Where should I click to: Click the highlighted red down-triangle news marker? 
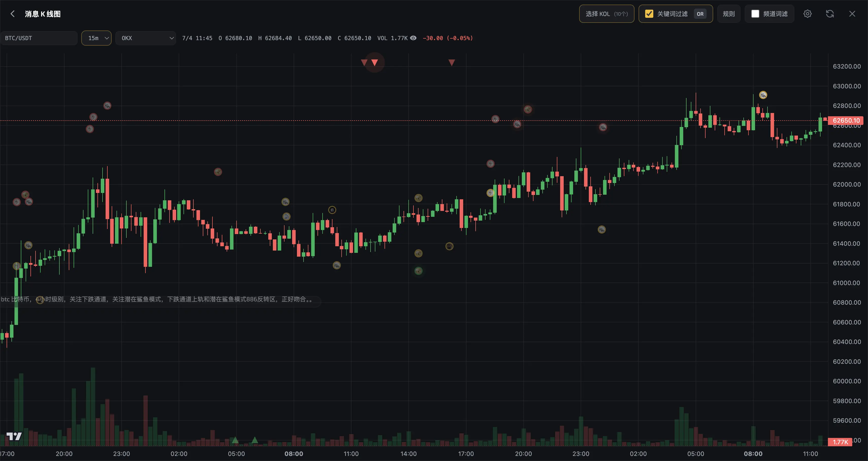click(374, 62)
